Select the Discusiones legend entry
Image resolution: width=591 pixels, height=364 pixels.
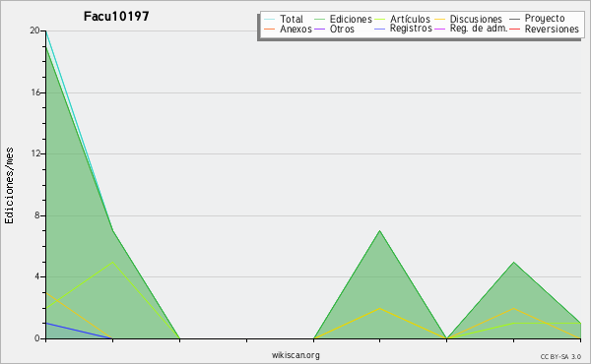point(476,19)
